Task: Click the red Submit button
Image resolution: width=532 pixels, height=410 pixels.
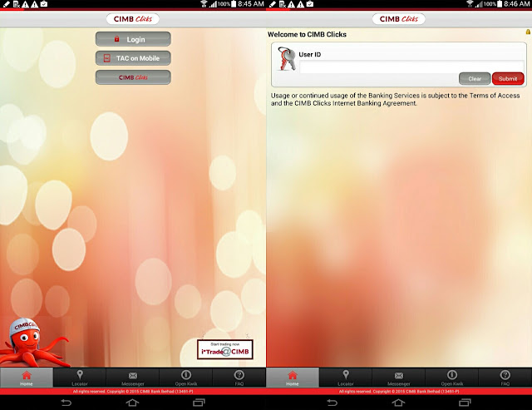Action: click(x=508, y=79)
